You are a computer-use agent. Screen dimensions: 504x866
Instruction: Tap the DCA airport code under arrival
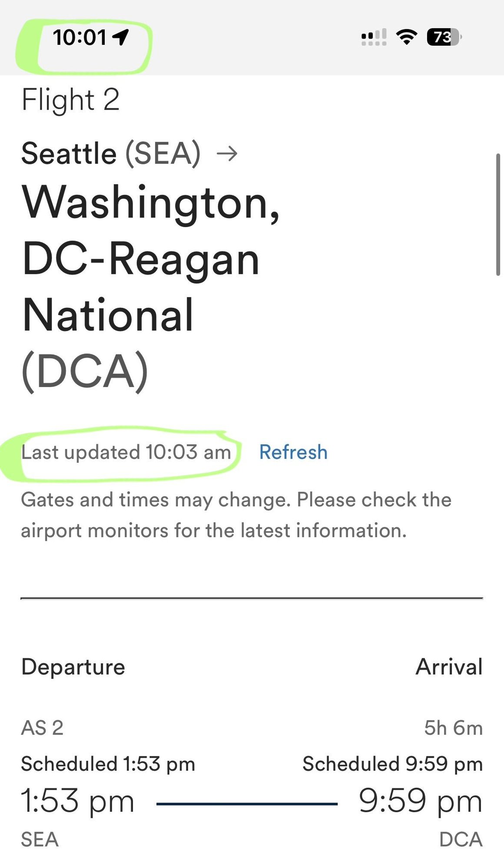pos(461,839)
